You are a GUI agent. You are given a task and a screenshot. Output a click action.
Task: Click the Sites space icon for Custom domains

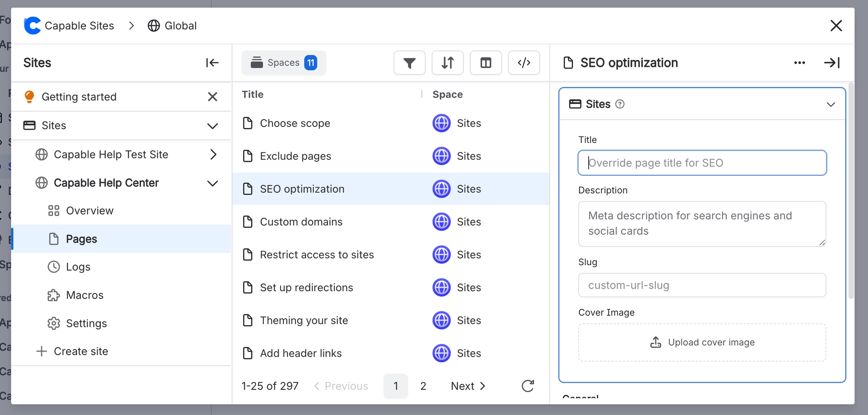(x=442, y=222)
